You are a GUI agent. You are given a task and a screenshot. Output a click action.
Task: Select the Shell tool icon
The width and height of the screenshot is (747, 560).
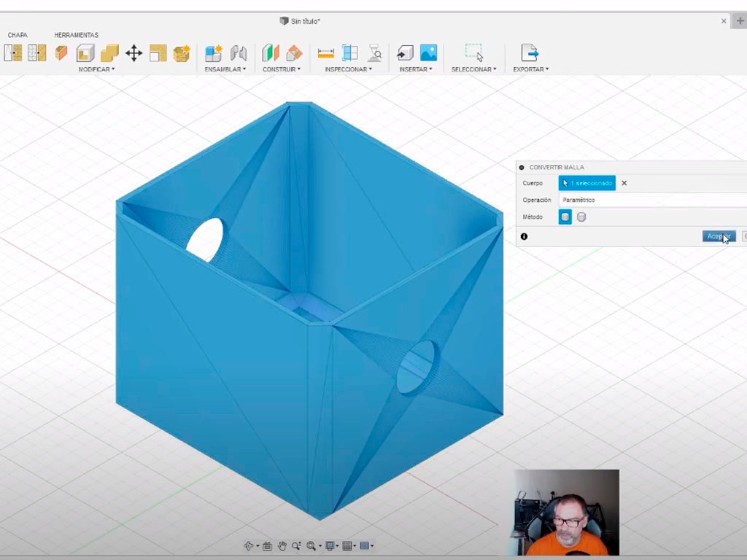coord(85,52)
